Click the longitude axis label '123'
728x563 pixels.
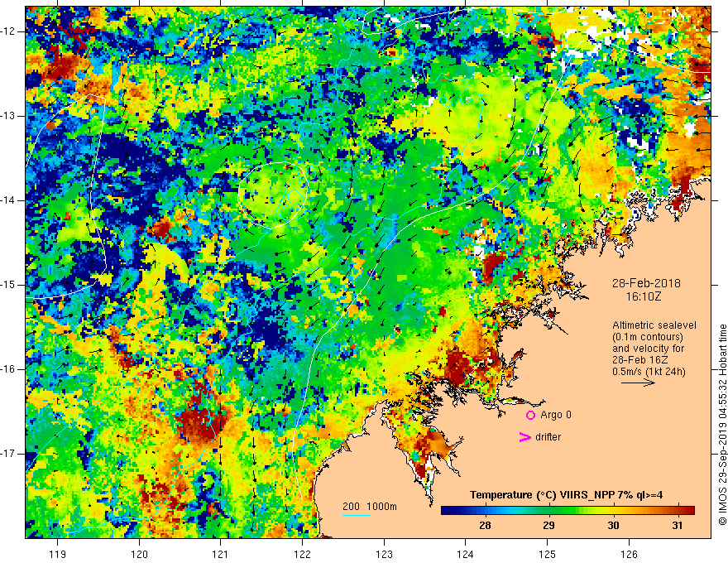tap(384, 554)
